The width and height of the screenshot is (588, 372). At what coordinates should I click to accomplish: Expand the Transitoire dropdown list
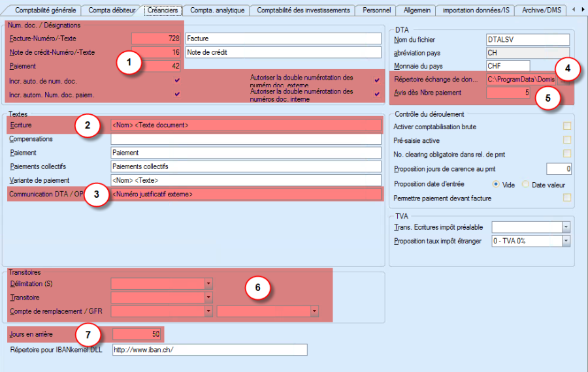209,298
